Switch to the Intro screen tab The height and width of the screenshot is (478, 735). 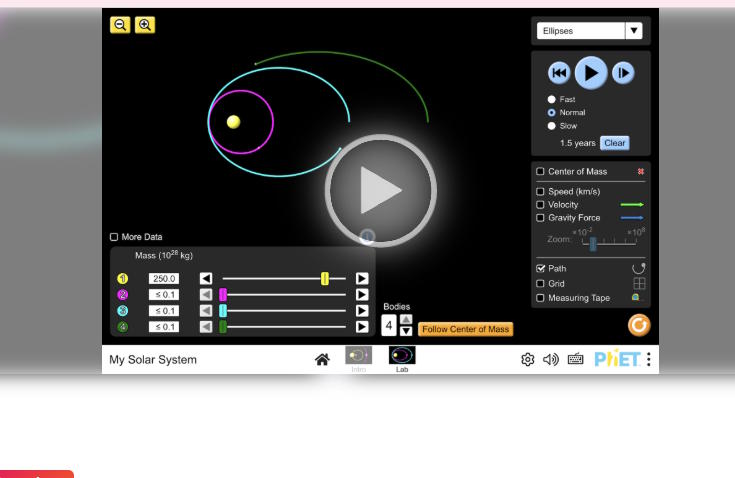point(358,357)
